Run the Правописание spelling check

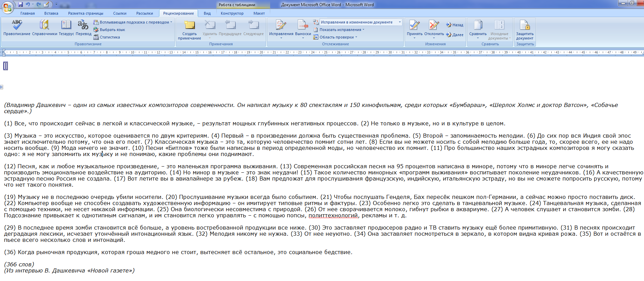(17, 28)
